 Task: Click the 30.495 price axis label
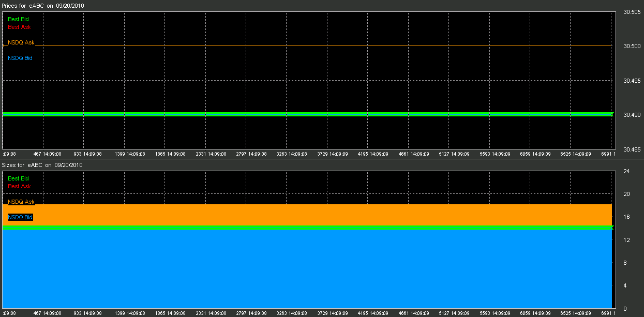(633, 81)
